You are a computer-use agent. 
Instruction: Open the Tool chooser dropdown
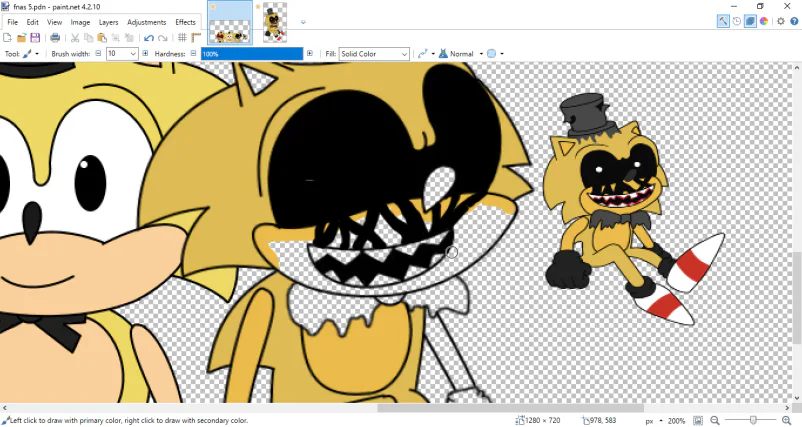[x=31, y=53]
